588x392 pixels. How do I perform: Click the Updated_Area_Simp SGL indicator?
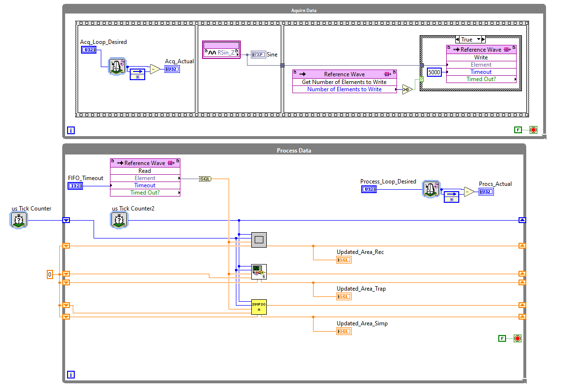(344, 331)
